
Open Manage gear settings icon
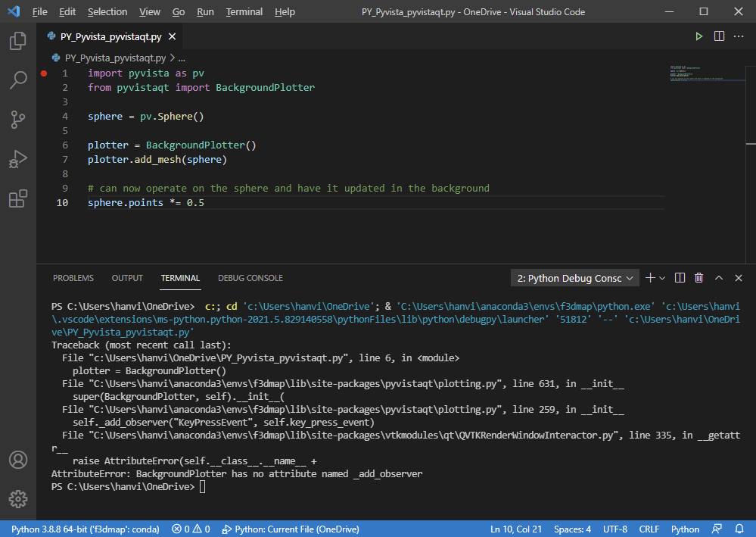tap(17, 498)
